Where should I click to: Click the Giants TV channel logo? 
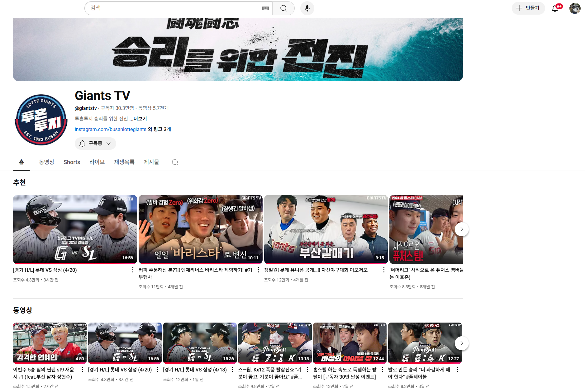41,120
